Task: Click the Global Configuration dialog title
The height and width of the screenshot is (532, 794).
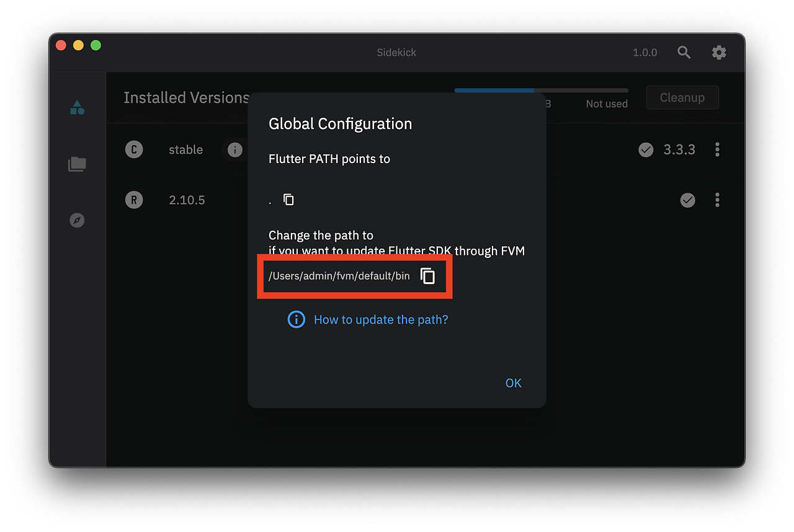Action: [340, 124]
